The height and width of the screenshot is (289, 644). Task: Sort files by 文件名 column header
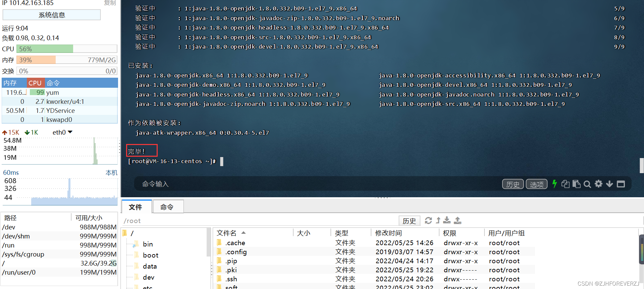226,233
